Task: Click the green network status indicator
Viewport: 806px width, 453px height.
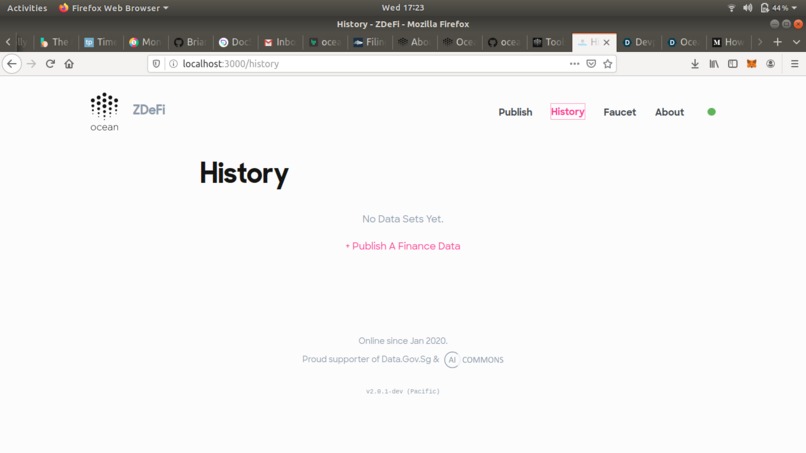Action: pos(711,112)
